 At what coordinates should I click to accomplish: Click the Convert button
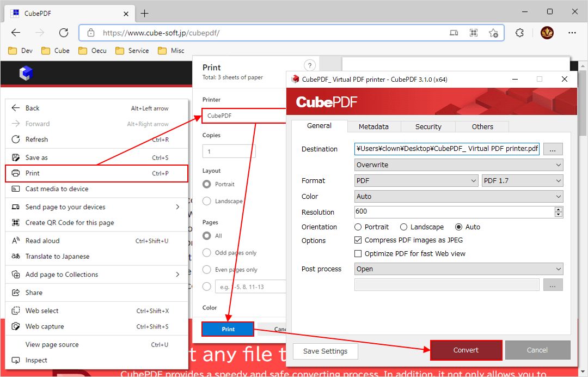pyautogui.click(x=466, y=350)
